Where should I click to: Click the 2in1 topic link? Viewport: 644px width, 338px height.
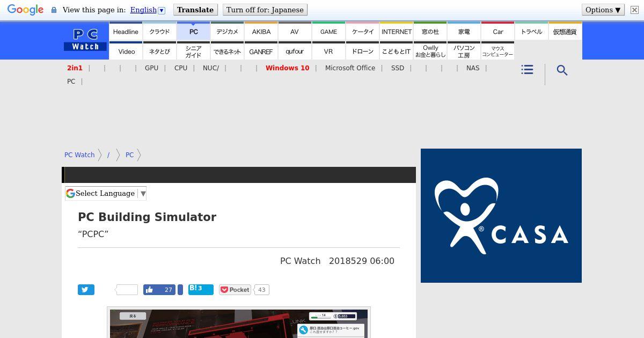[x=75, y=68]
